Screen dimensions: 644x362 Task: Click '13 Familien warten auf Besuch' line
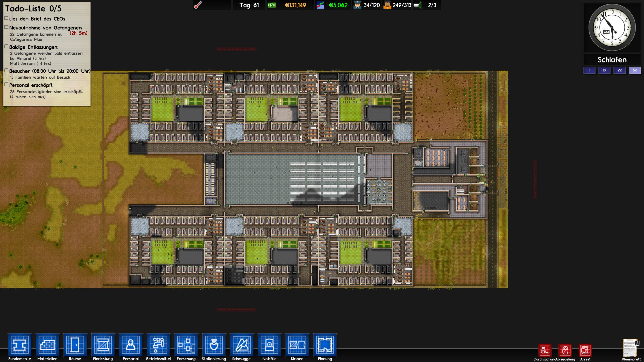[40, 77]
